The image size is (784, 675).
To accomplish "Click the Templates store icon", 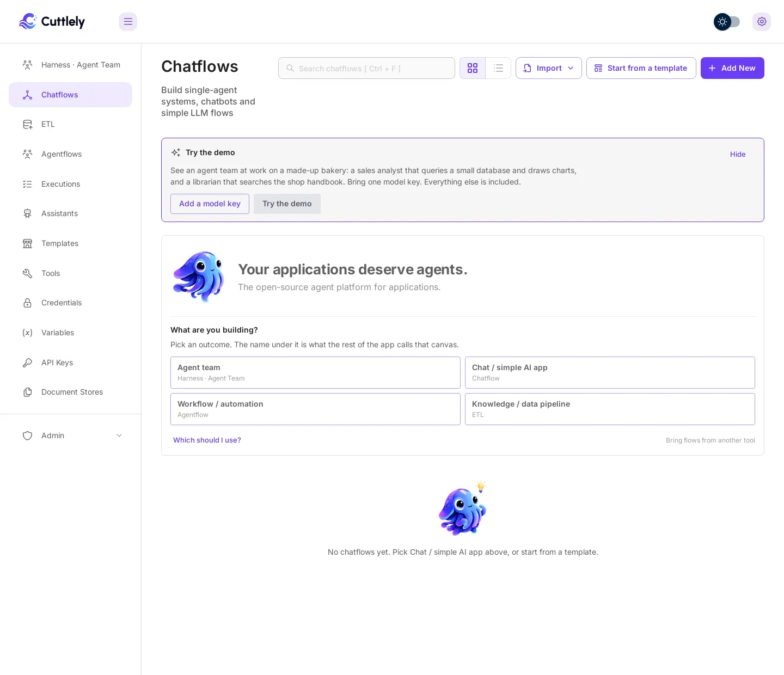I will [x=27, y=243].
